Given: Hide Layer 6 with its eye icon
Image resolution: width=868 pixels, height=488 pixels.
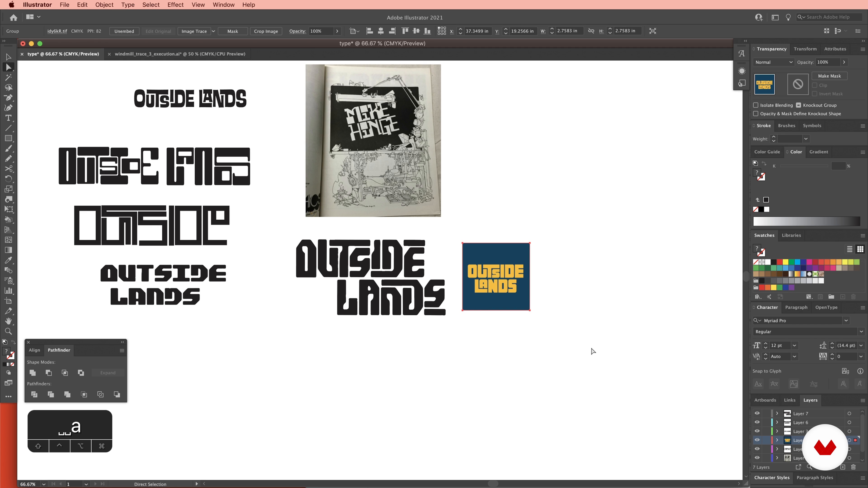Looking at the screenshot, I should pyautogui.click(x=757, y=422).
